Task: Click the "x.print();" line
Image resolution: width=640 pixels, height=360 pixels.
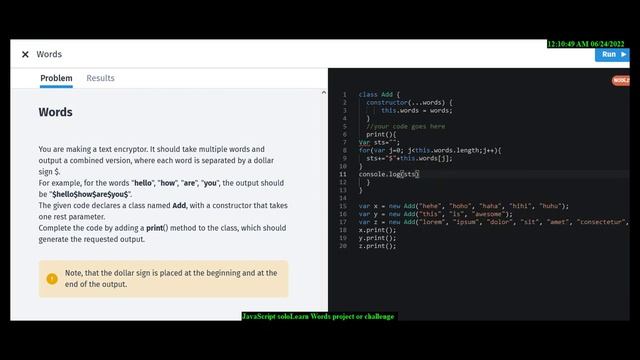Action: [x=378, y=230]
